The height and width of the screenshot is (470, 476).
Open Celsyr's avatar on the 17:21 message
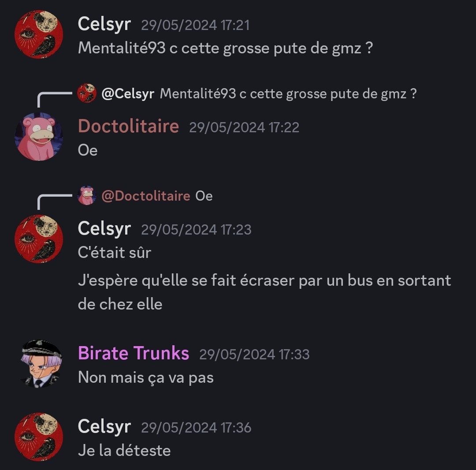tap(39, 34)
